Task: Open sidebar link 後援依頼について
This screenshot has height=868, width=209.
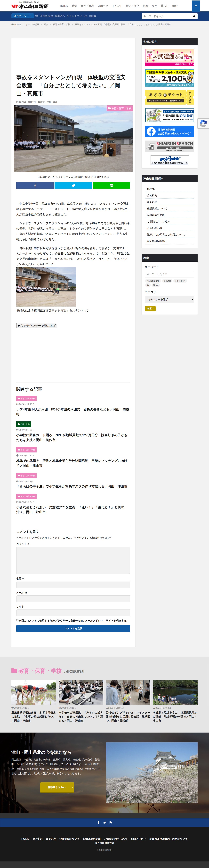Action: [x=157, y=209]
